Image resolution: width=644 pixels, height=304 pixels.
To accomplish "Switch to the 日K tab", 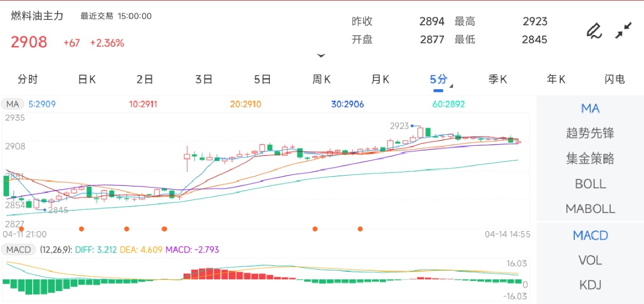I will [x=86, y=79].
